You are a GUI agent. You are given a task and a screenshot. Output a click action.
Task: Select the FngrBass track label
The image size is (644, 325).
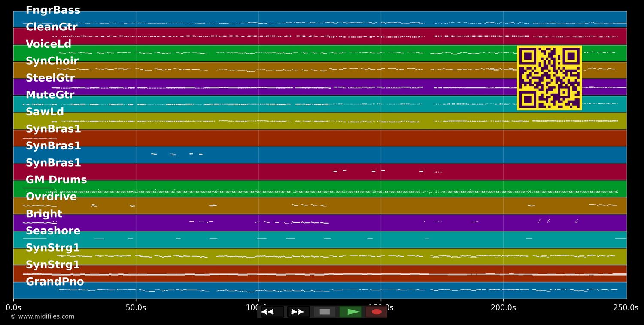53,10
